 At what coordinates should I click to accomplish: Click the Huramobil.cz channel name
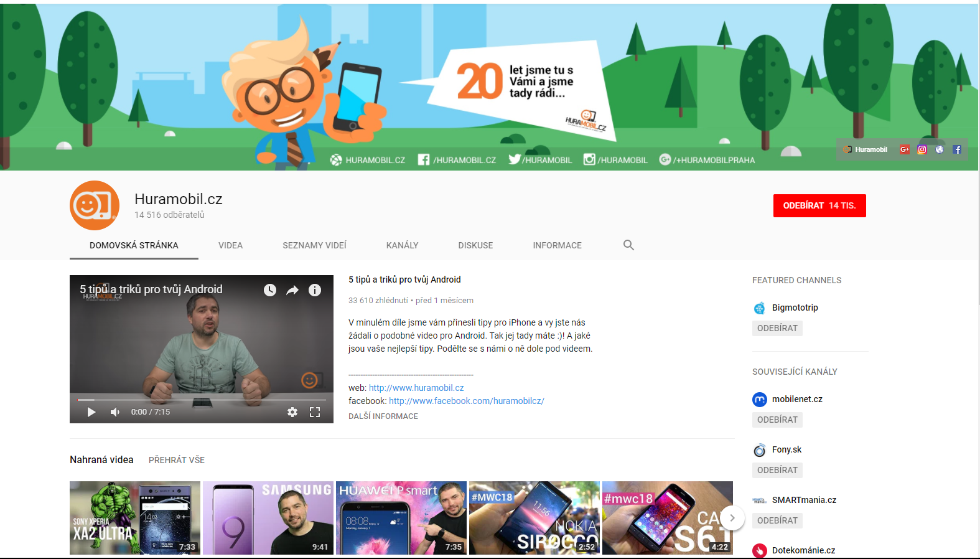(x=179, y=199)
